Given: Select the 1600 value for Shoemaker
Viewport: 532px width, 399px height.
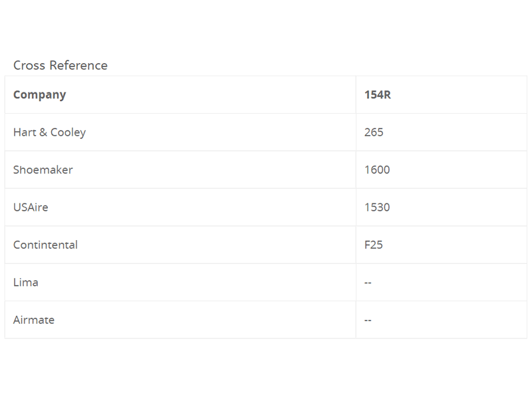Looking at the screenshot, I should (377, 170).
